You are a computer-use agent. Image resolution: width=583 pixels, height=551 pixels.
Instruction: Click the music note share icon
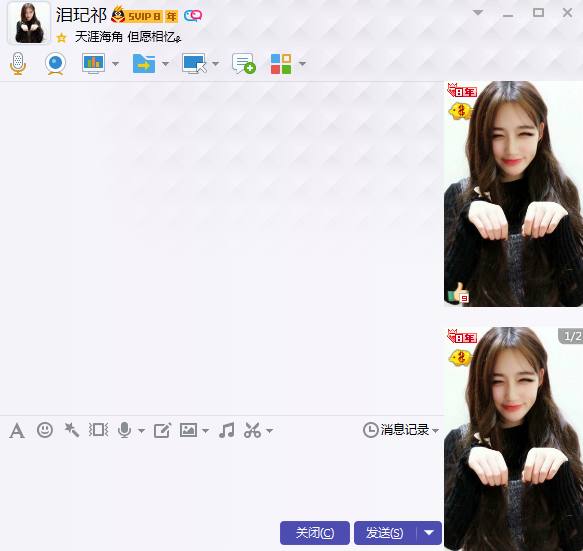point(226,430)
